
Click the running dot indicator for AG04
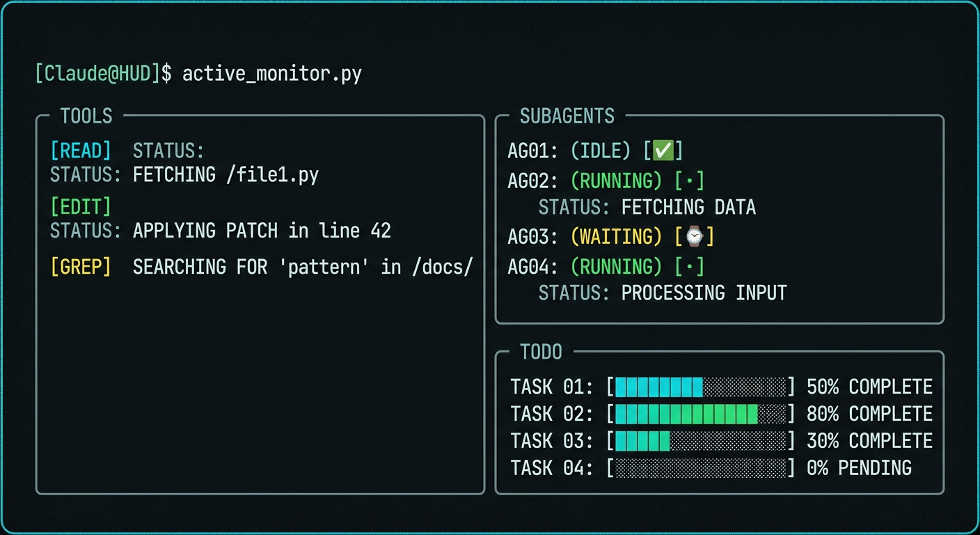coord(690,267)
